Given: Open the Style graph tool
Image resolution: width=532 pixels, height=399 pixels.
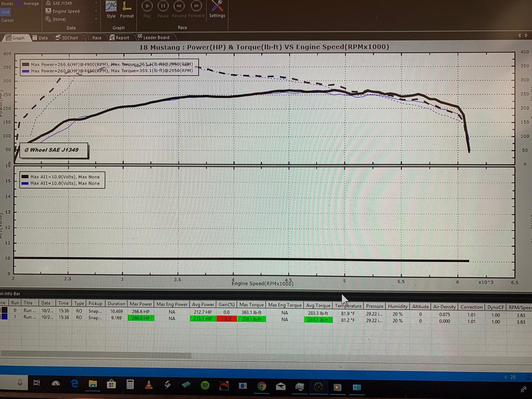Looking at the screenshot, I should (111, 10).
